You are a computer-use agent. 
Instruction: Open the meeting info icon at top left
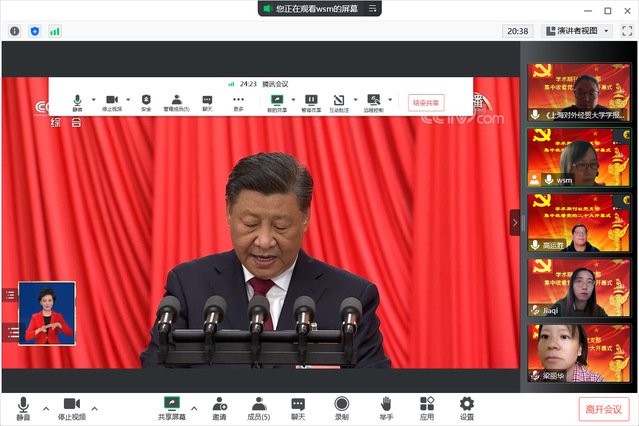[x=15, y=31]
